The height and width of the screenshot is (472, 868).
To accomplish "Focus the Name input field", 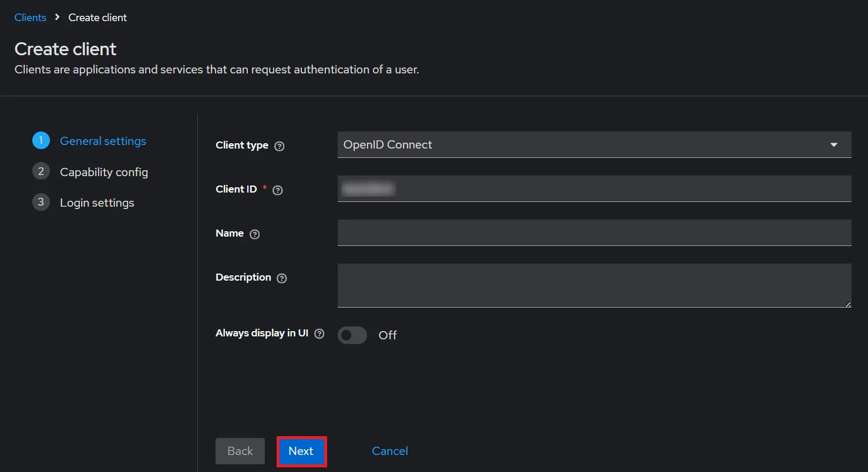I will [x=594, y=232].
